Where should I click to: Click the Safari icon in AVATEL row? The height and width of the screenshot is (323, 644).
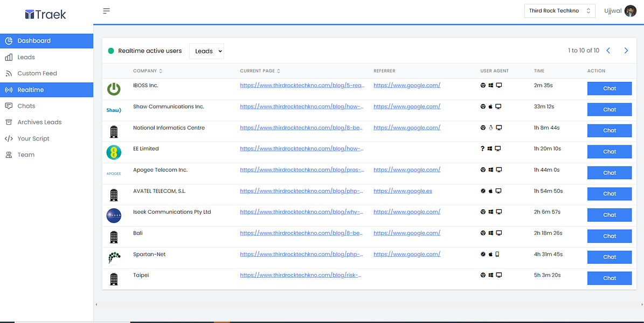coord(483,191)
